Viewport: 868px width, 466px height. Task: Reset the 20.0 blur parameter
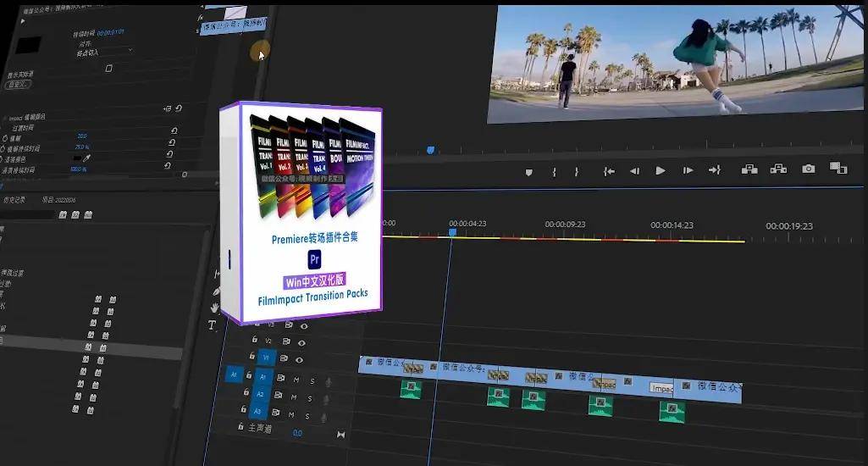point(174,130)
